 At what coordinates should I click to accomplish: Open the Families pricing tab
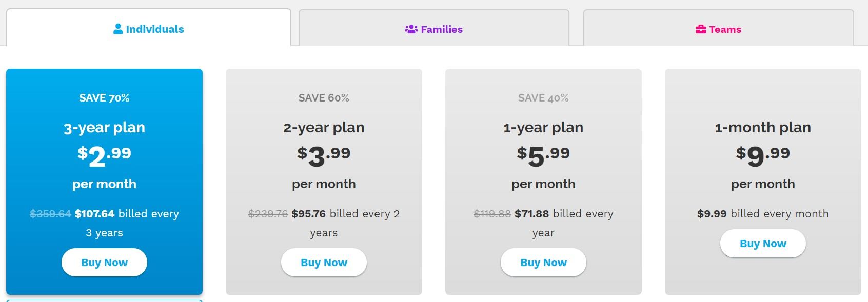coord(434,29)
